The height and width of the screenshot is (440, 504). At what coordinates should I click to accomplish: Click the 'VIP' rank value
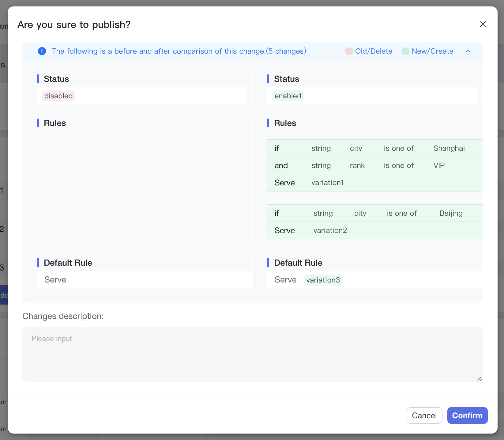point(439,165)
